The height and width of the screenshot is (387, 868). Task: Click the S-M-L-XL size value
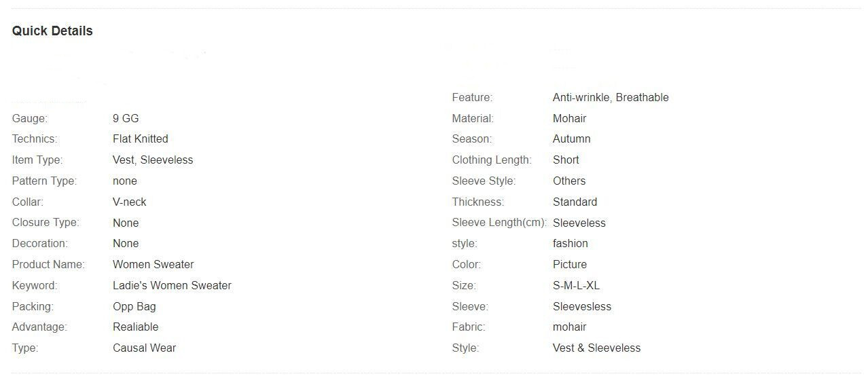tap(577, 285)
